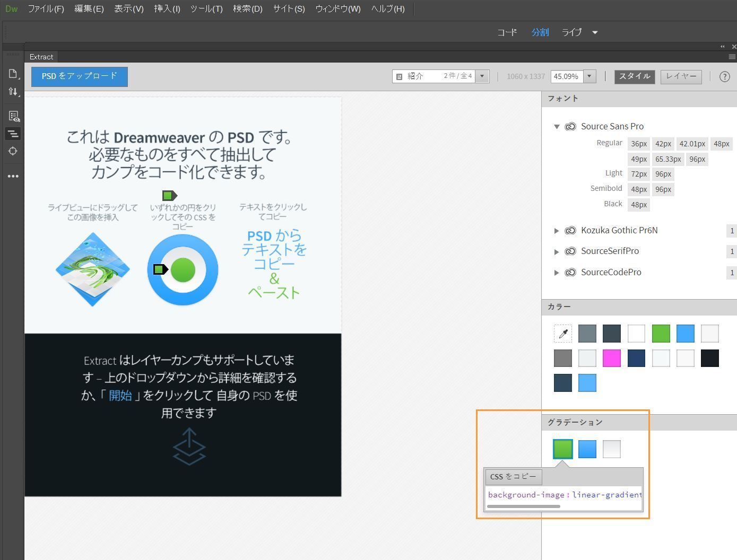Viewport: 737px width, 560px height.
Task: Expand the SourceCodePro font group
Action: (557, 273)
